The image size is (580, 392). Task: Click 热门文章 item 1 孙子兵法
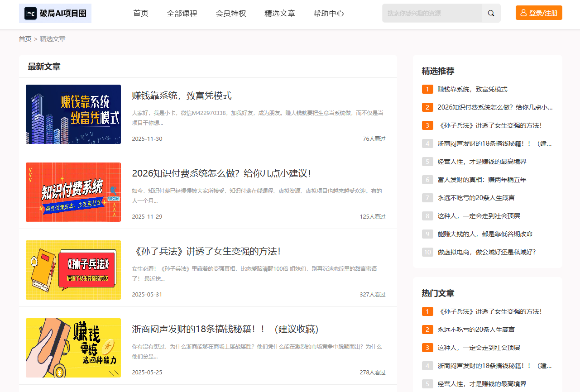tap(489, 311)
